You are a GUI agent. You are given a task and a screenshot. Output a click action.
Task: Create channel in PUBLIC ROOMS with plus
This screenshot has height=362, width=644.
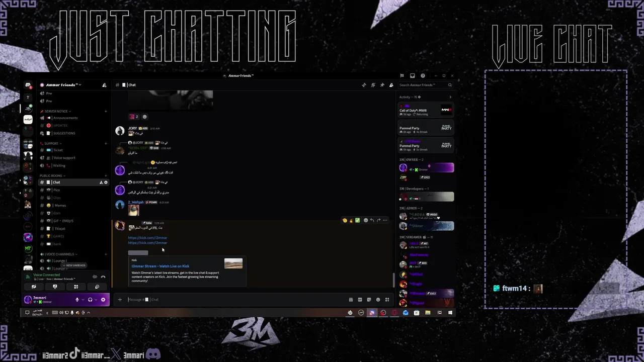click(106, 175)
